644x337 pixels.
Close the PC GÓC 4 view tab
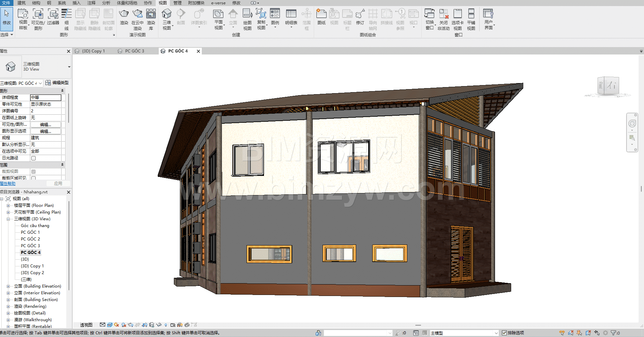(198, 51)
